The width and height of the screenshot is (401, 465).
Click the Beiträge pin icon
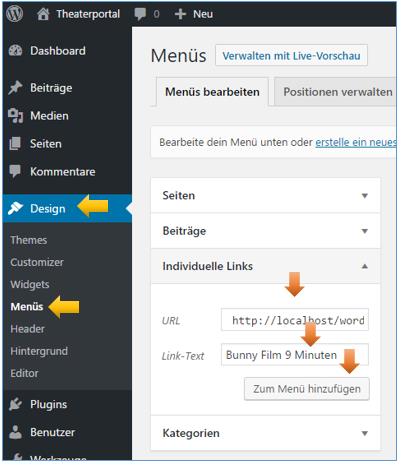coord(15,88)
